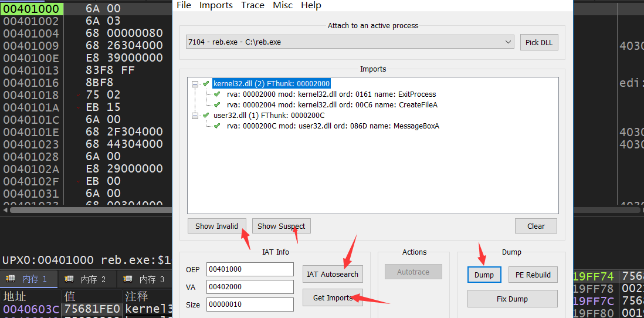This screenshot has width=644, height=318.
Task: Select user32.dll (1) FThunk: 0000200C row
Action: [x=269, y=116]
